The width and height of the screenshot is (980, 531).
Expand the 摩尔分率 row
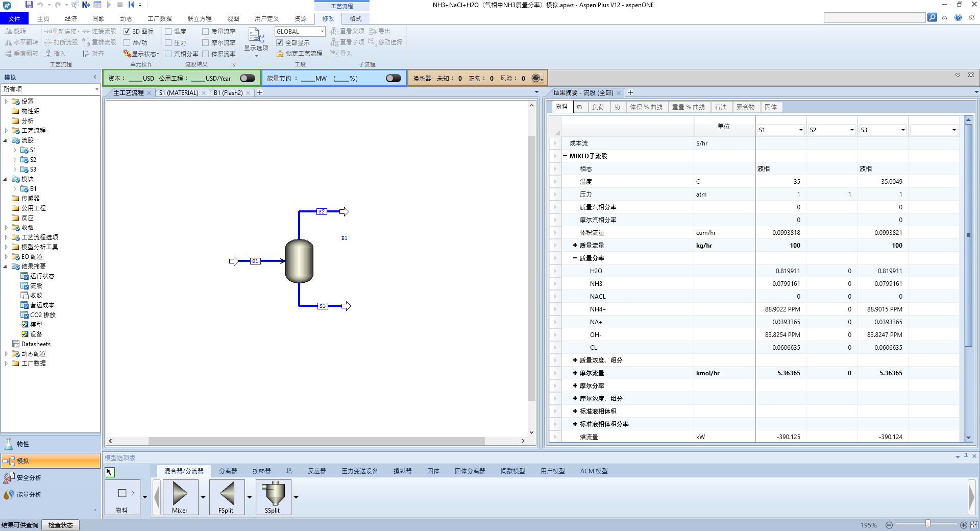[575, 385]
